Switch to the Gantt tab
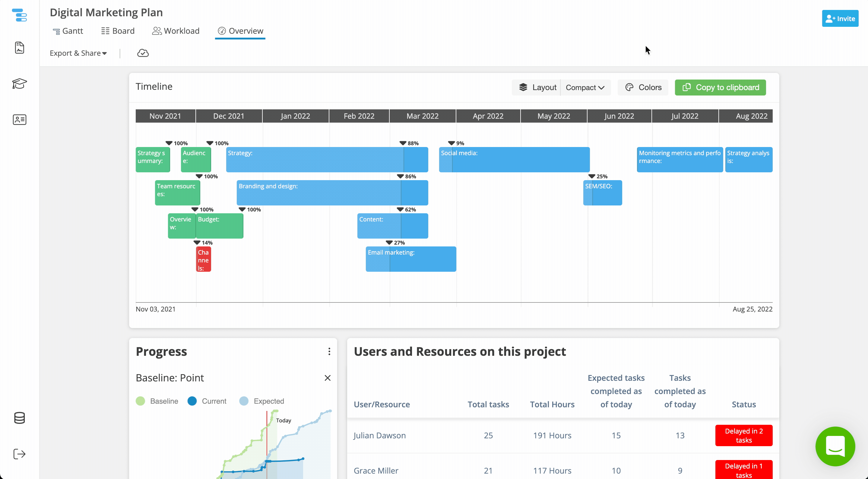The width and height of the screenshot is (868, 479). point(68,31)
